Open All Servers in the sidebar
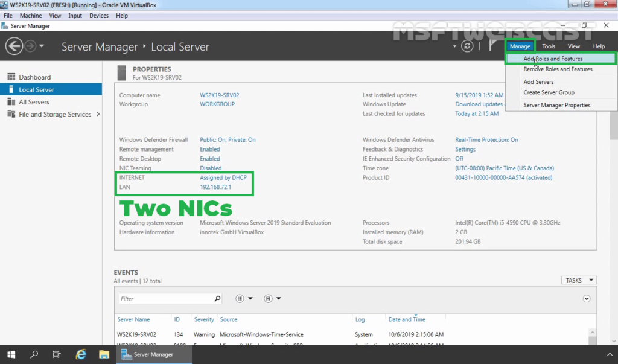 coord(51,102)
